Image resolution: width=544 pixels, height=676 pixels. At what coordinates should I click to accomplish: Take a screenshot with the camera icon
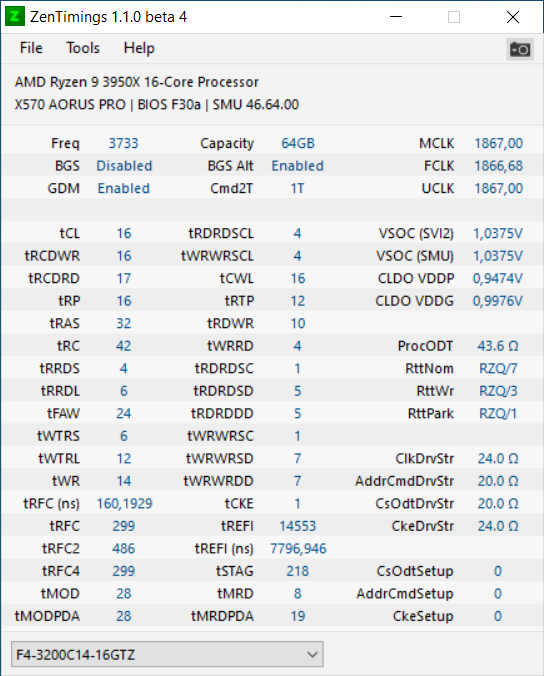pyautogui.click(x=520, y=49)
